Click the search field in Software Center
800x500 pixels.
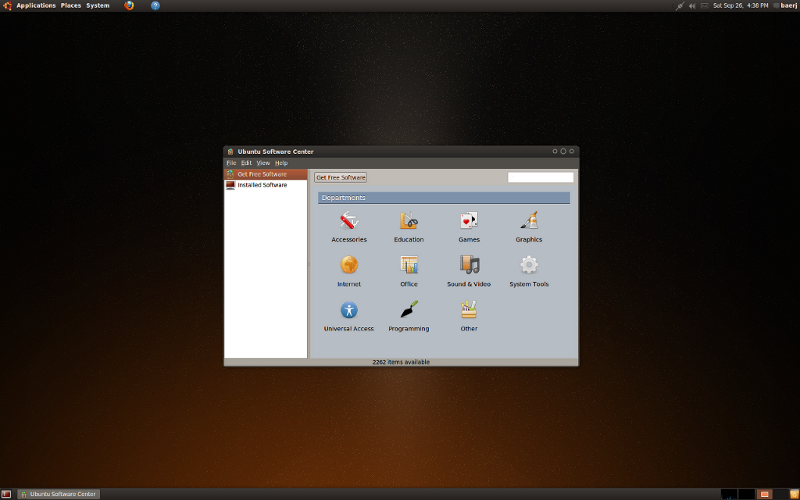pyautogui.click(x=540, y=177)
